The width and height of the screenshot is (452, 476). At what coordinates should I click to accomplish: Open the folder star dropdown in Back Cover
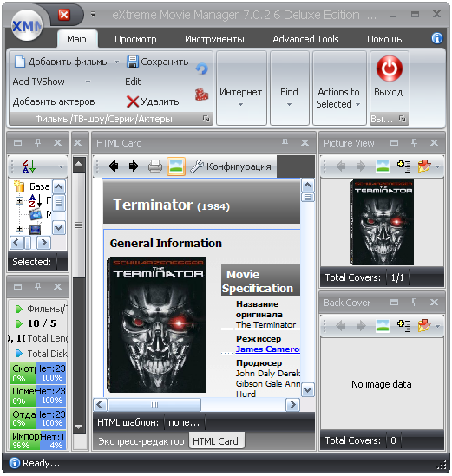coord(437,327)
